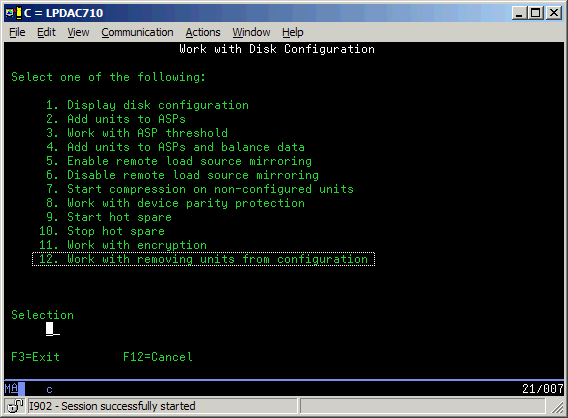This screenshot has width=568, height=418.
Task: Click the Session successfully started status message
Action: tap(112, 406)
